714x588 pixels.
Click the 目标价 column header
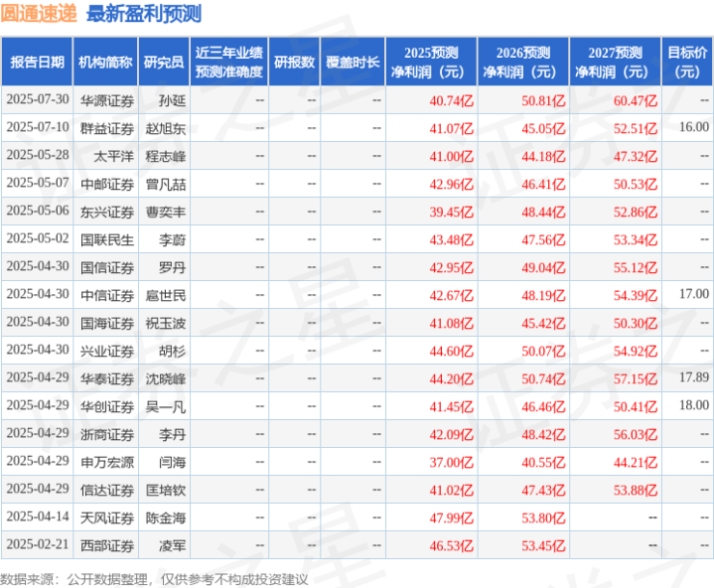pyautogui.click(x=686, y=62)
